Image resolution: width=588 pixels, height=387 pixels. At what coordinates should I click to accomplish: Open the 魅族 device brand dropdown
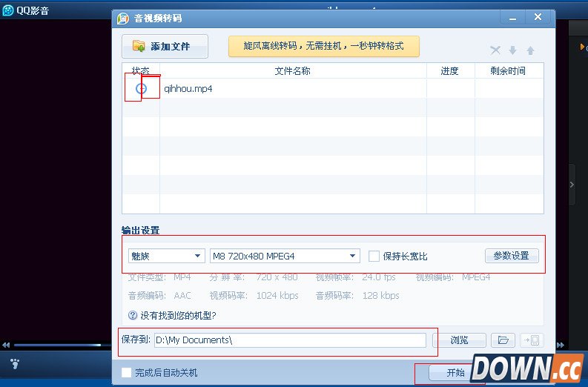(167, 256)
